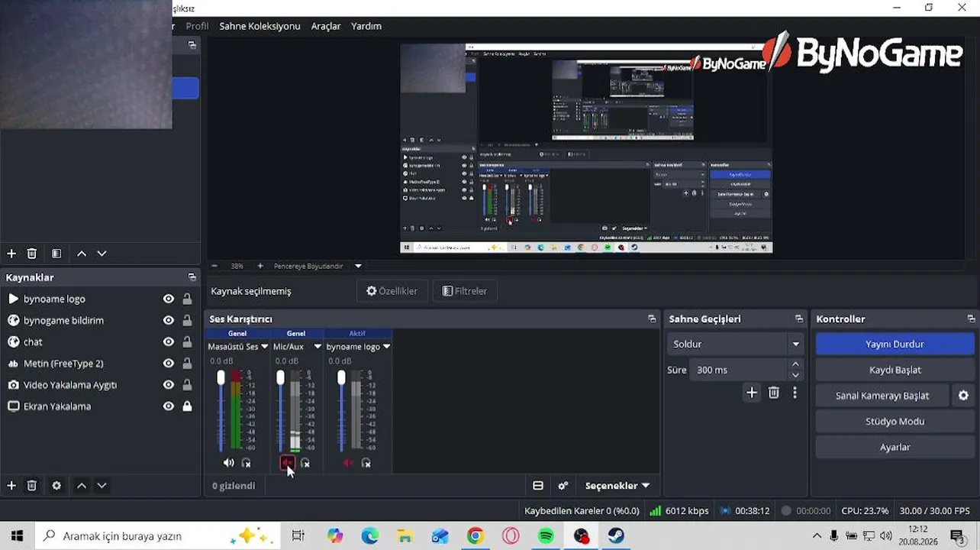Remove the selected source with trash icon
The height and width of the screenshot is (550, 980).
point(32,486)
